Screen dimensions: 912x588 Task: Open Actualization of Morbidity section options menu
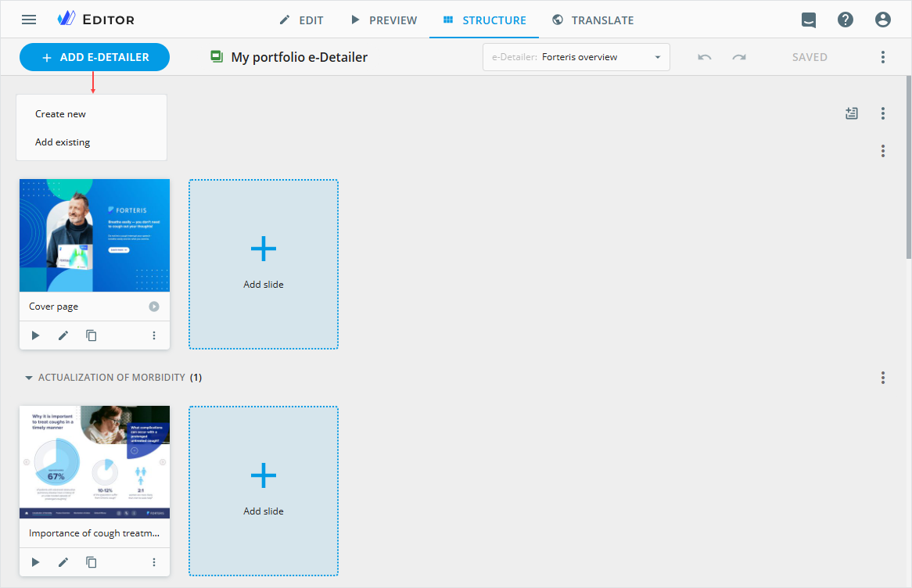click(x=883, y=378)
